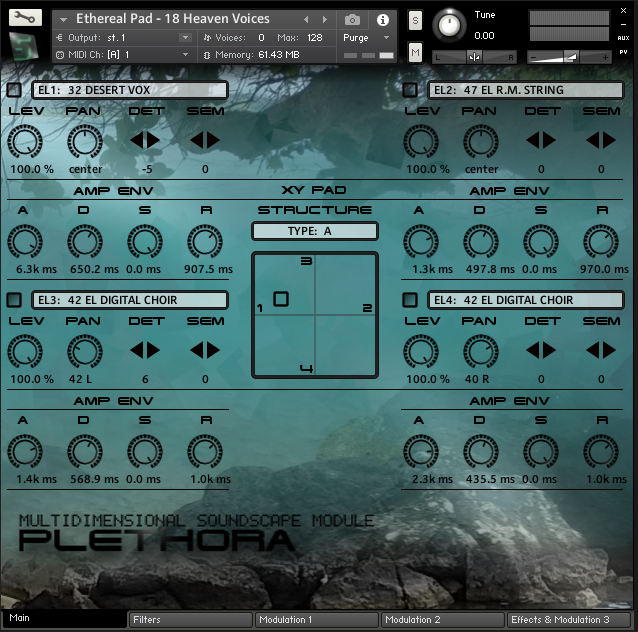
Task: Decrease EL1 SEM with left arrow
Action: click(x=197, y=140)
